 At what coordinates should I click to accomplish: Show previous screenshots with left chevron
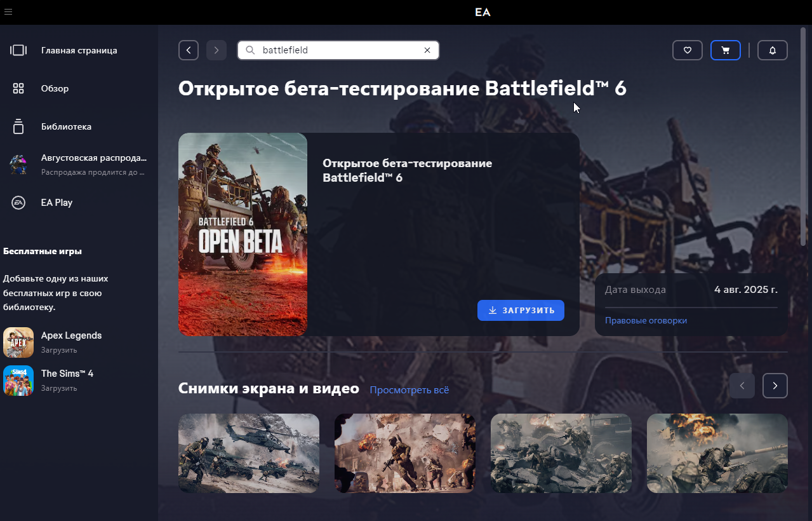click(742, 386)
